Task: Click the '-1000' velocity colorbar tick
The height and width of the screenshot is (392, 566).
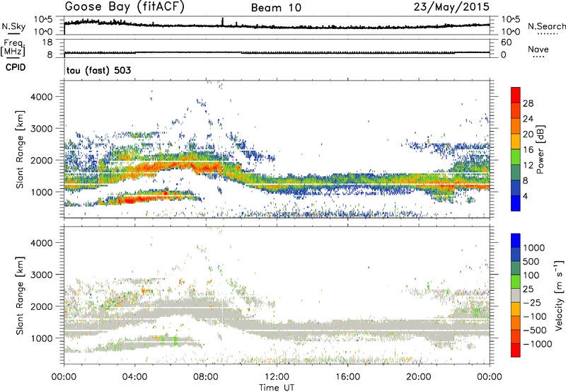Action: pyautogui.click(x=538, y=344)
